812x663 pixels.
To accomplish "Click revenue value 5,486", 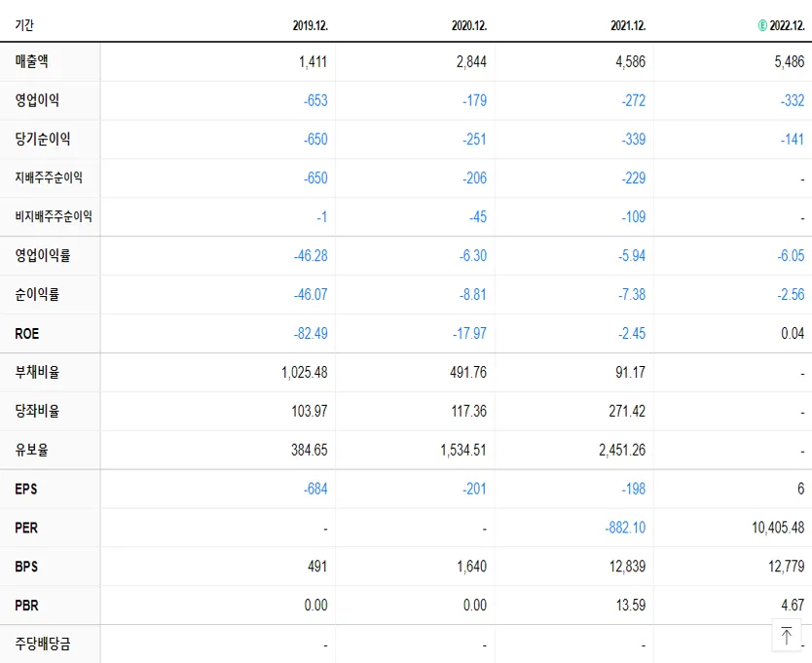I will 790,61.
